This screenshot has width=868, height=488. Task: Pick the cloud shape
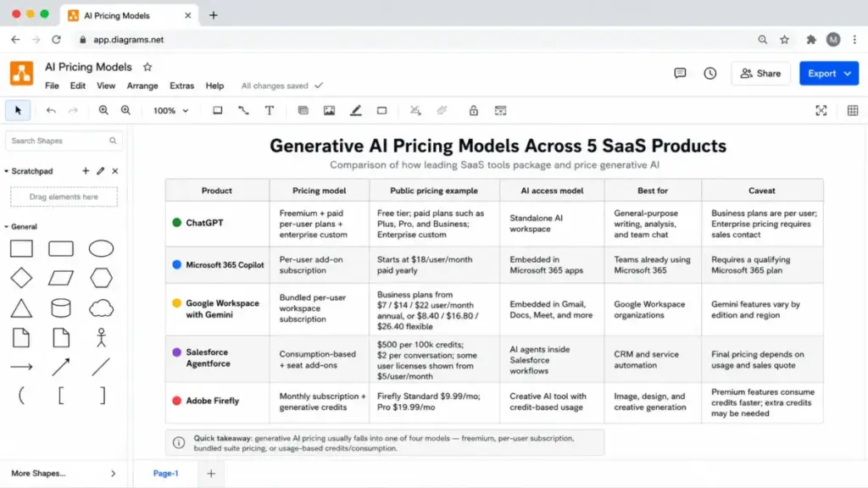[x=102, y=308]
